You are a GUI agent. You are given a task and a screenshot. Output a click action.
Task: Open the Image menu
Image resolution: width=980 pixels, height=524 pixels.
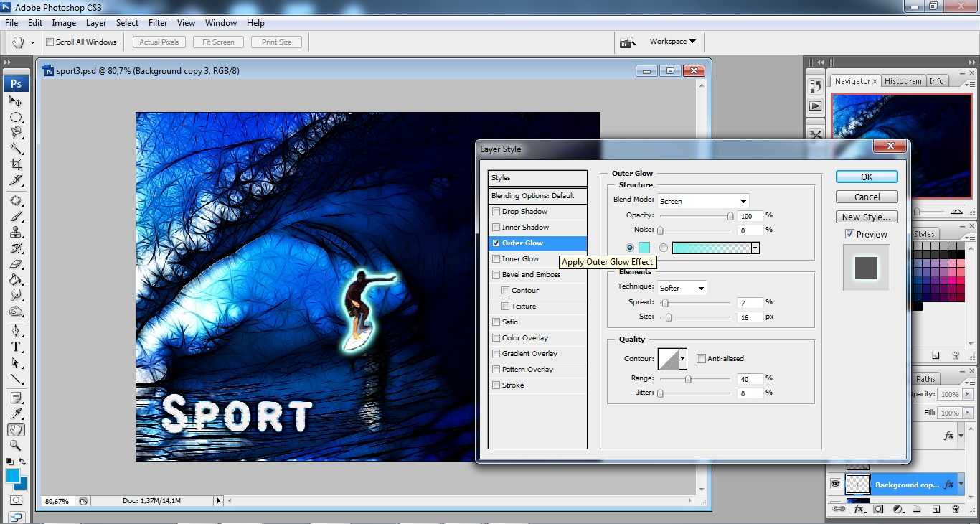point(64,23)
